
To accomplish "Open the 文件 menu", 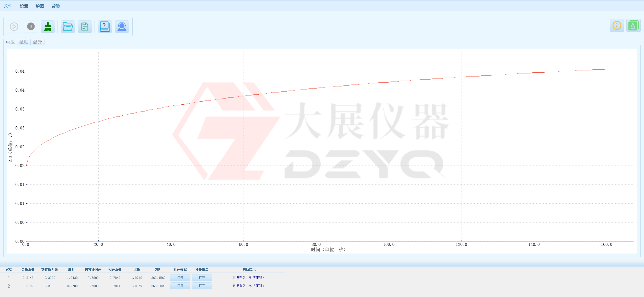I will 8,6.
